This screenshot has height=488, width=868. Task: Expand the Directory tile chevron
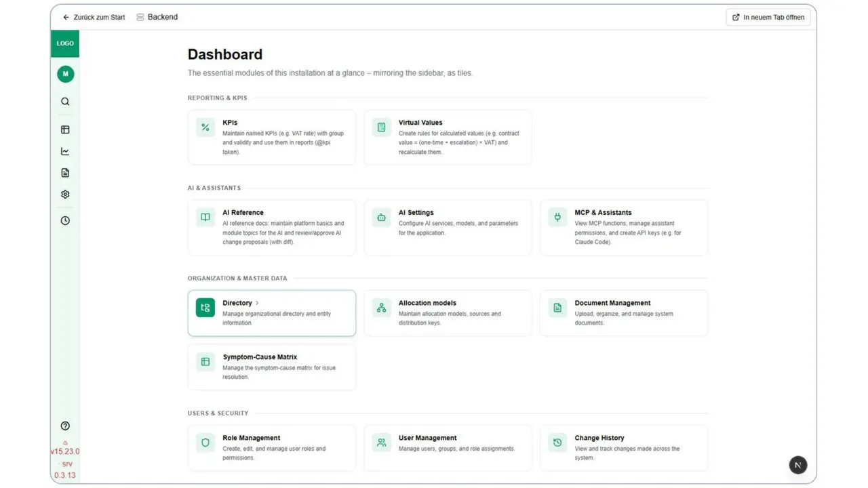pyautogui.click(x=257, y=303)
